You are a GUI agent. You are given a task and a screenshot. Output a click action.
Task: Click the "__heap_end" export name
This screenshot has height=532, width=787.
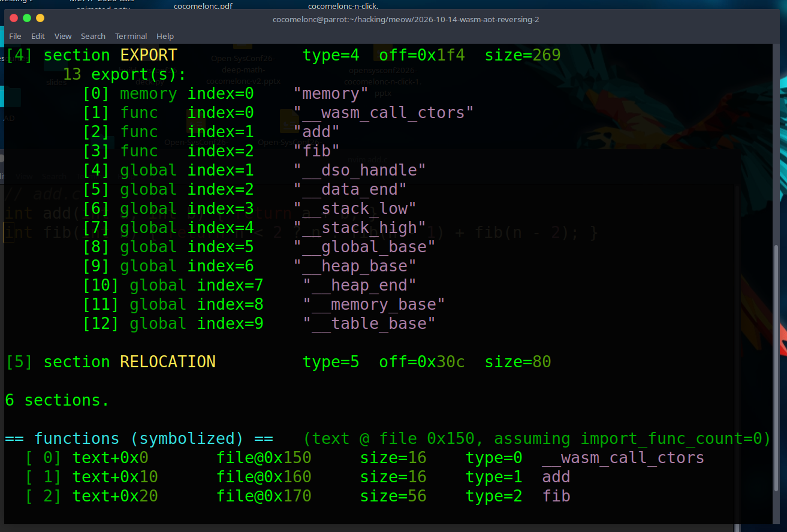[x=360, y=285]
